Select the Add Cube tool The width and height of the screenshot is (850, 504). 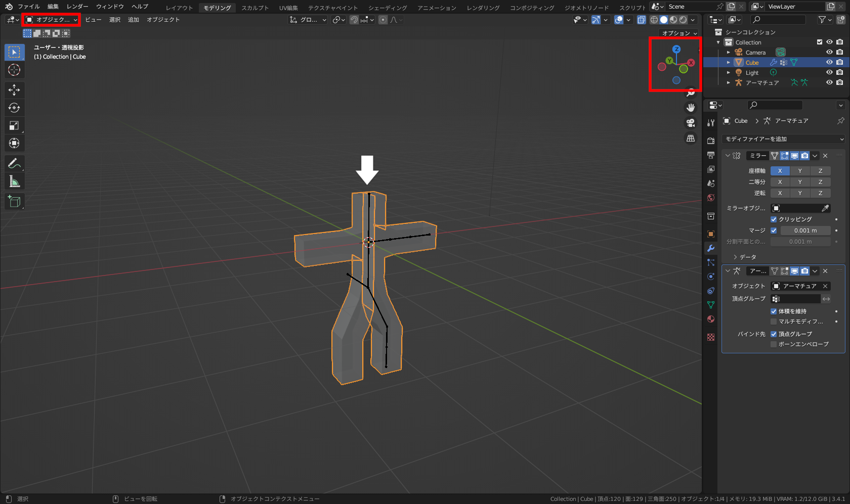tap(14, 201)
